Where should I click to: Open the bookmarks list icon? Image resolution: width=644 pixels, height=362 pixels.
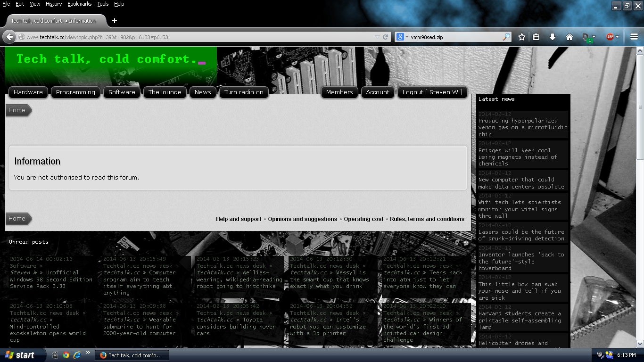coord(536,37)
